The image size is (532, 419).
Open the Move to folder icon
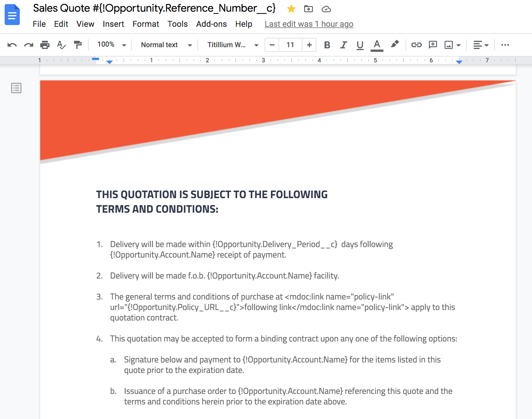(308, 9)
